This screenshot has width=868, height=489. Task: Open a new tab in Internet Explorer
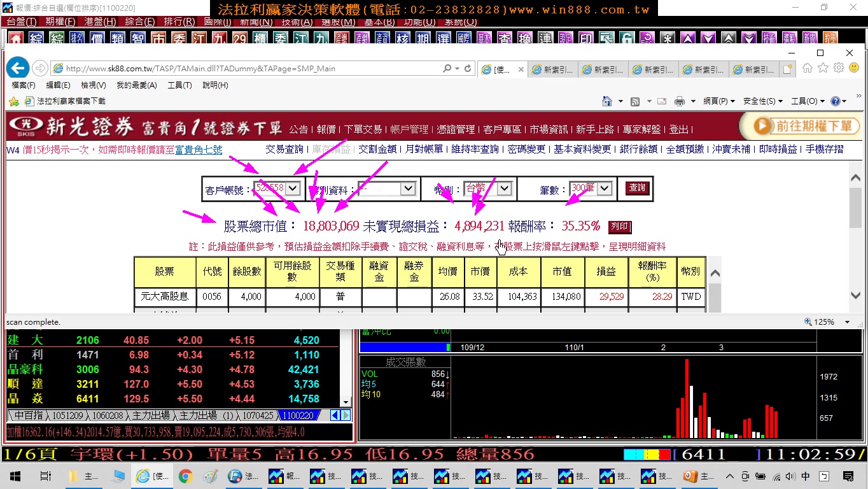(x=788, y=69)
